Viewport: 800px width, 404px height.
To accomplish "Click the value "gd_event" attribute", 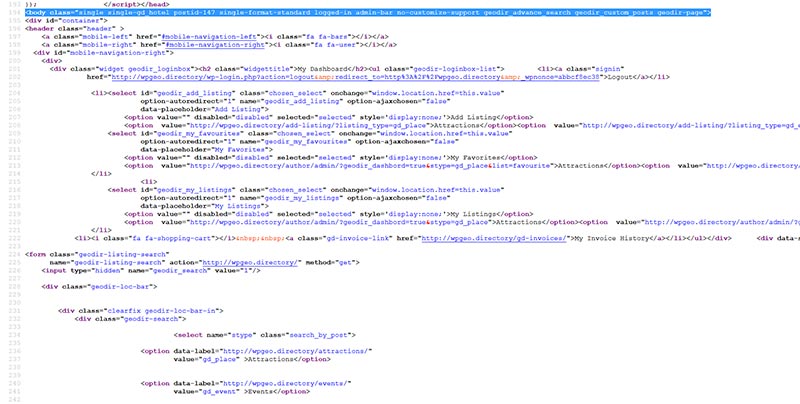I will 221,392.
